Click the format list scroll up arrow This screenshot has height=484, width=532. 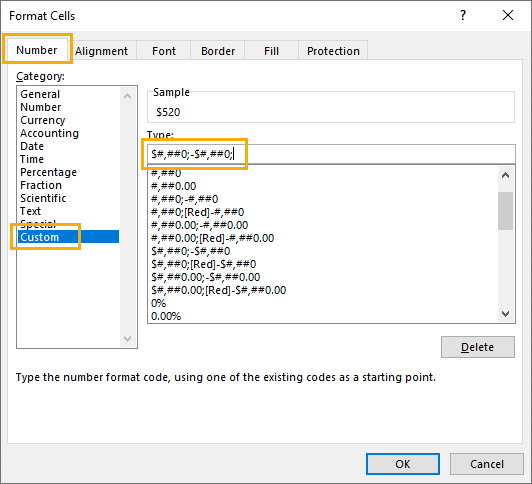pos(506,175)
